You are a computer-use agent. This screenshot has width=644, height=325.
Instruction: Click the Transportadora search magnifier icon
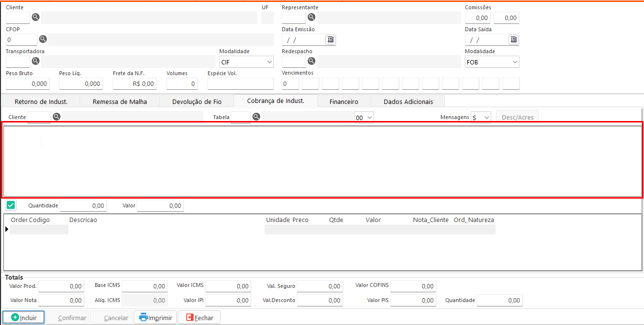click(x=35, y=61)
